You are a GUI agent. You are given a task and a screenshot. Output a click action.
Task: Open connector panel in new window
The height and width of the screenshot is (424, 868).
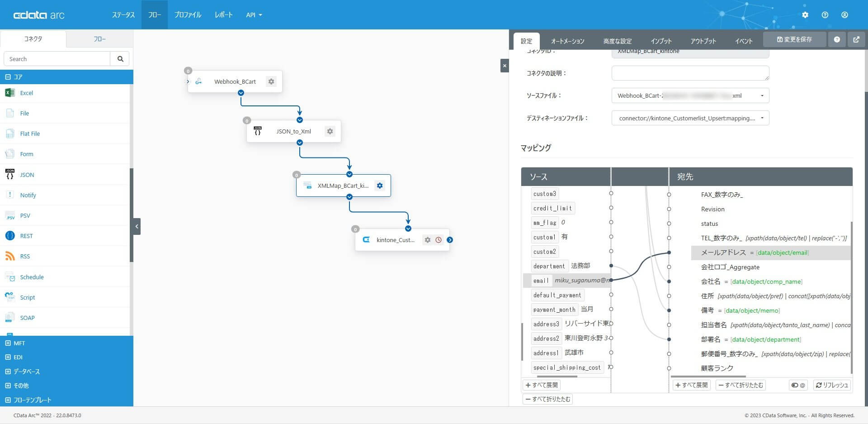[x=856, y=39]
